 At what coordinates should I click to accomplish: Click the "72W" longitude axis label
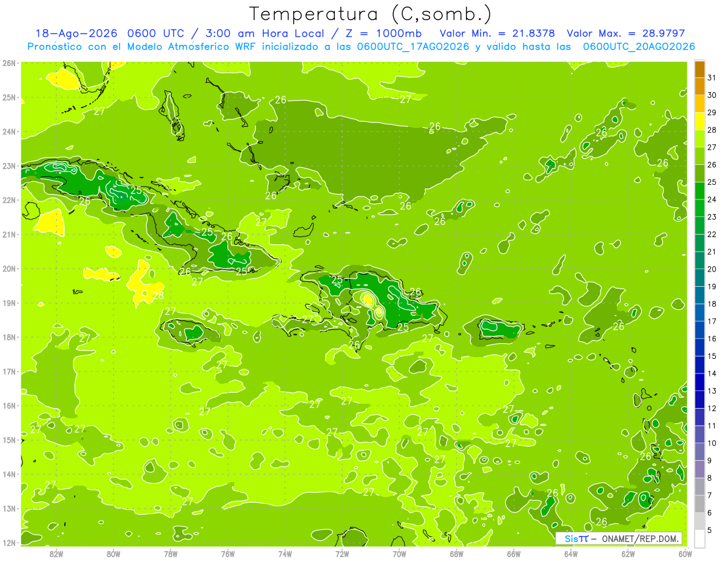point(342,553)
